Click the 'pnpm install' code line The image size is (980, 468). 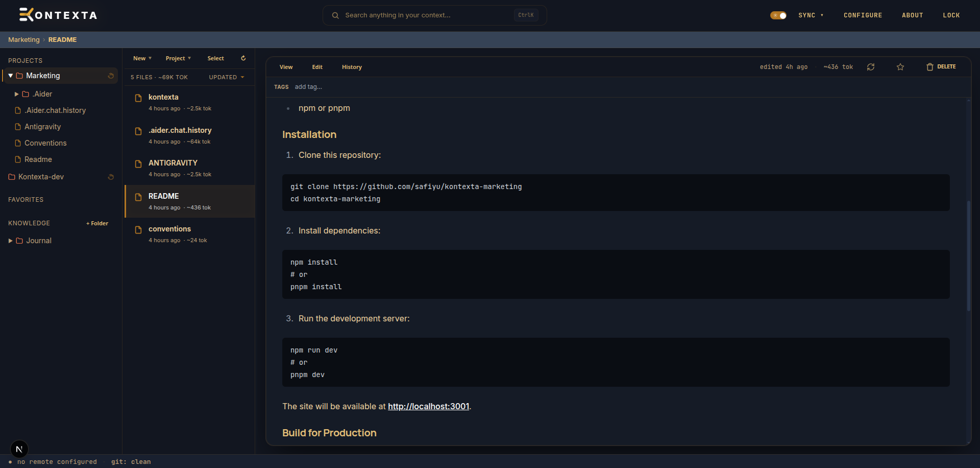[316, 287]
